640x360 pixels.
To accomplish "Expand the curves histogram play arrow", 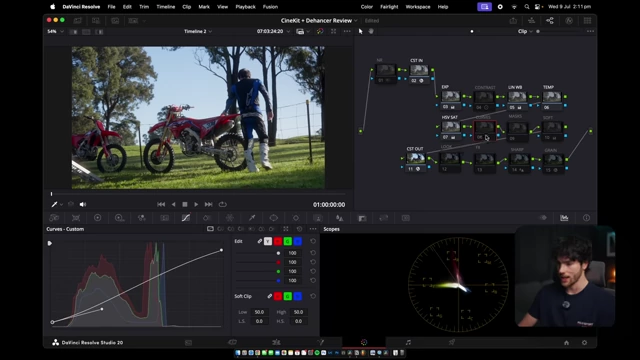I will pyautogui.click(x=49, y=243).
